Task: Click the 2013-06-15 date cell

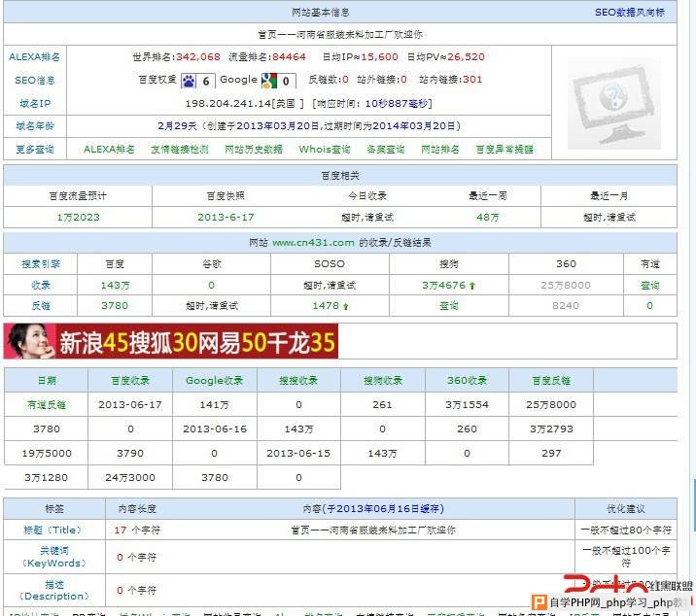Action: click(x=298, y=453)
